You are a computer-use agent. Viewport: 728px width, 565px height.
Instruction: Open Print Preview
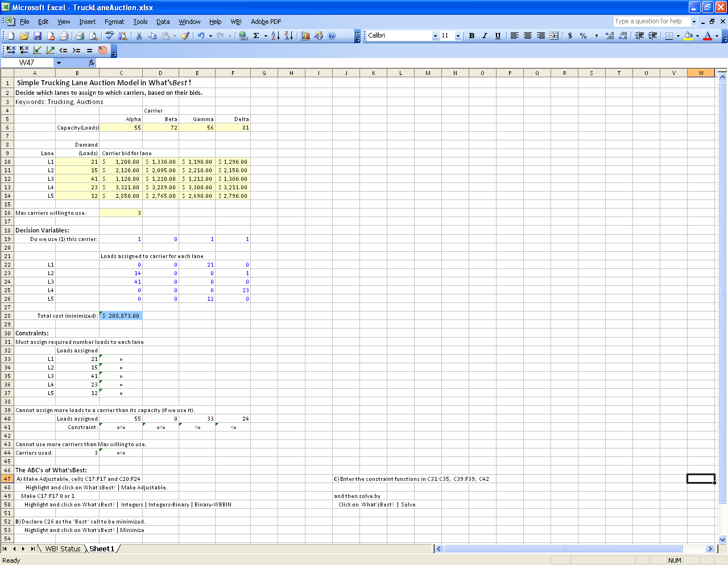[93, 36]
